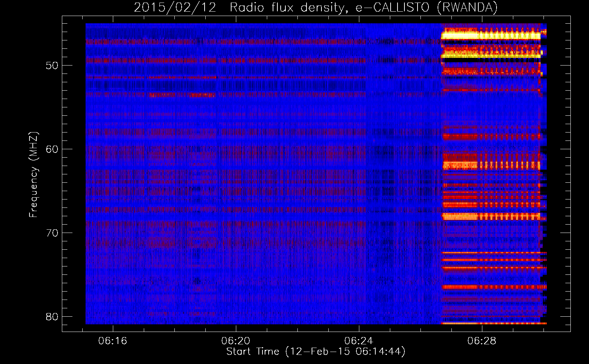The height and width of the screenshot is (364, 589).
Task: Click the '60' frequency tick label
Action: pos(52,149)
